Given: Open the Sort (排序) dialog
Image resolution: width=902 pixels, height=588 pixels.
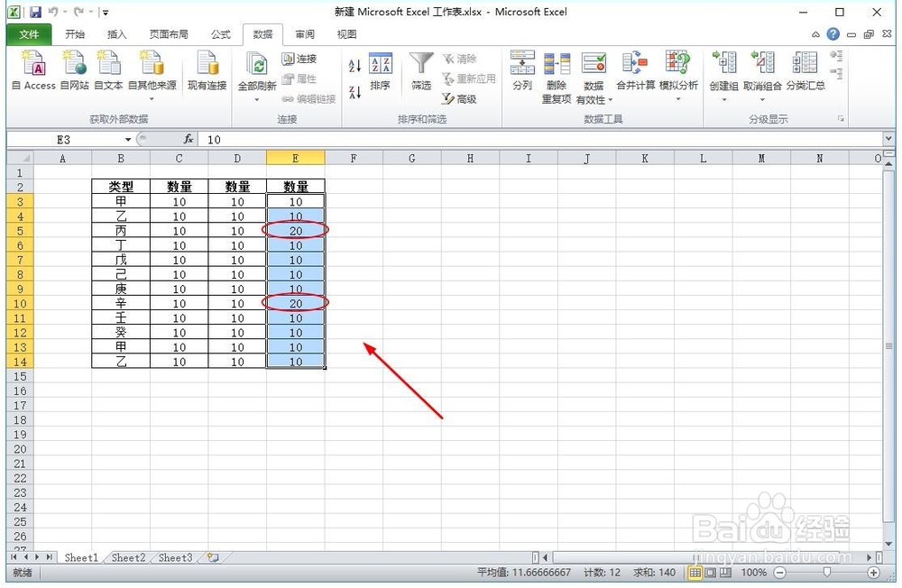Looking at the screenshot, I should click(381, 70).
